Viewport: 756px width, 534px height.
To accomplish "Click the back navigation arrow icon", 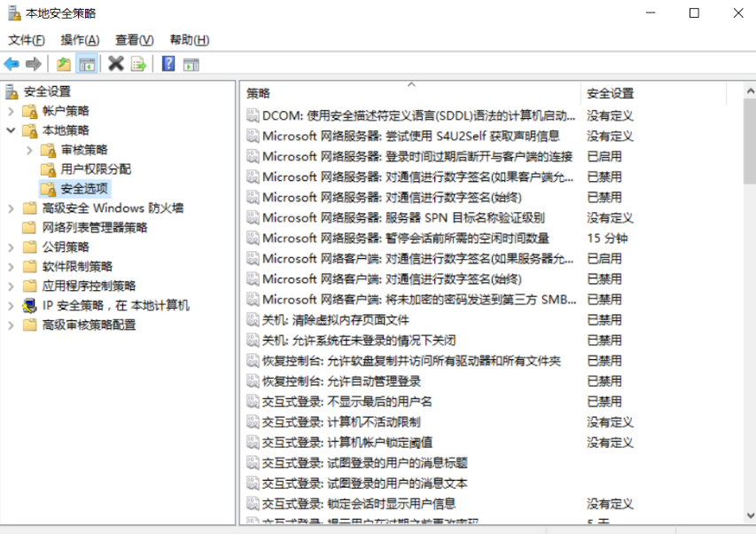I will coord(11,63).
